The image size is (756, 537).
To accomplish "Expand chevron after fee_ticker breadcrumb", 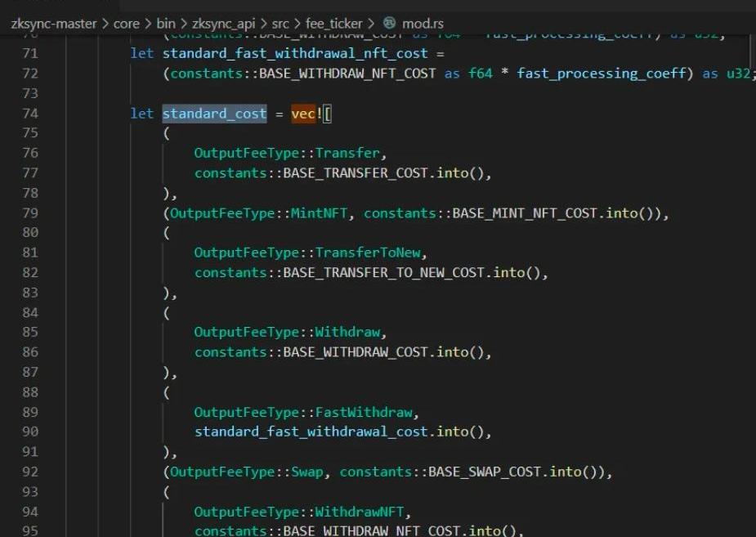I will point(370,24).
